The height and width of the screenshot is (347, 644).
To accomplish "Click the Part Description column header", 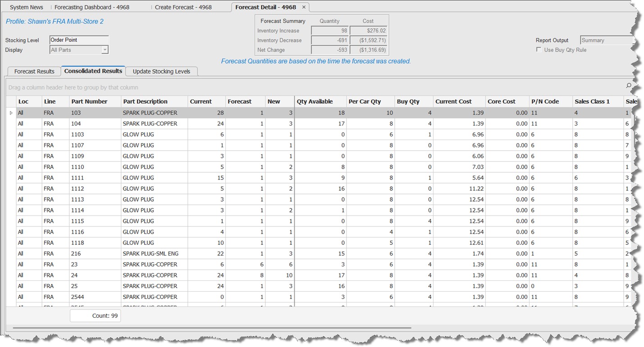I will [x=145, y=102].
